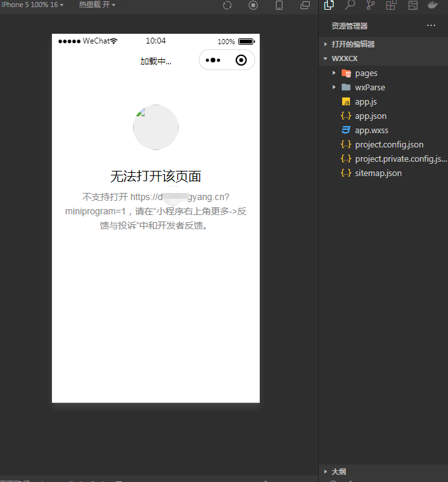The height and width of the screenshot is (482, 448).
Task: Click the mini program three-dot menu button
Action: point(213,60)
